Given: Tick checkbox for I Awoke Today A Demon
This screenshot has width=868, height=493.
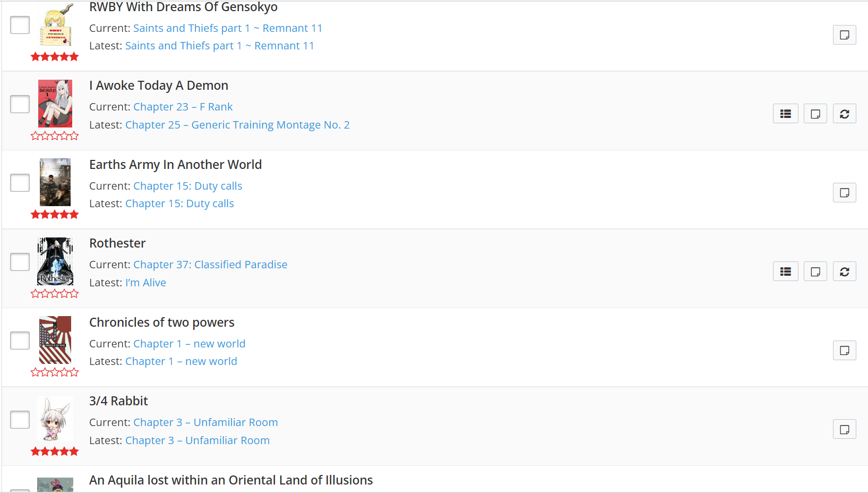Looking at the screenshot, I should click(20, 104).
